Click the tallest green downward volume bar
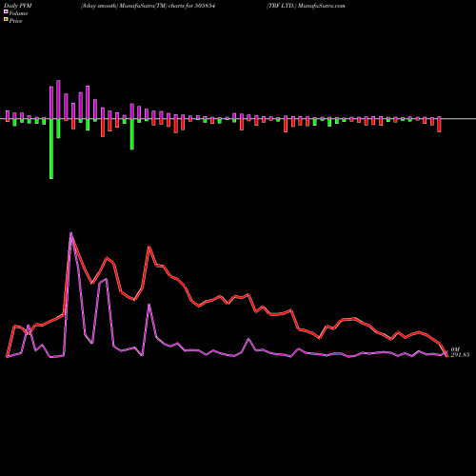Screen dimensions: 476x476 [x=51, y=149]
